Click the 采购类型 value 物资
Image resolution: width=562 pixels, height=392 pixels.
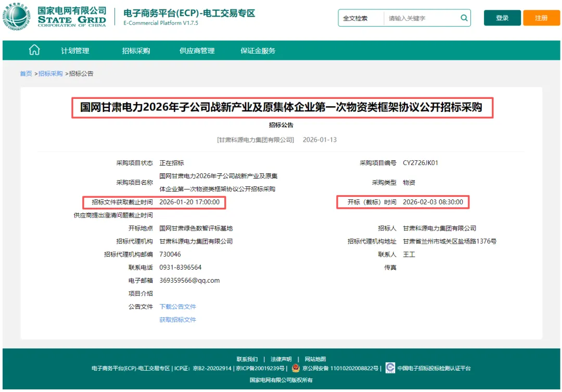409,183
